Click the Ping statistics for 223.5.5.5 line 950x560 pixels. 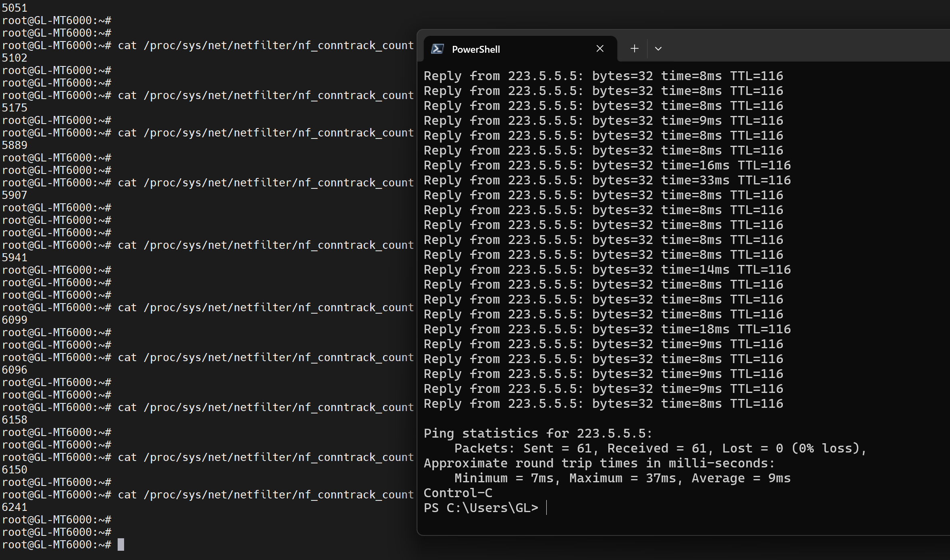(537, 434)
